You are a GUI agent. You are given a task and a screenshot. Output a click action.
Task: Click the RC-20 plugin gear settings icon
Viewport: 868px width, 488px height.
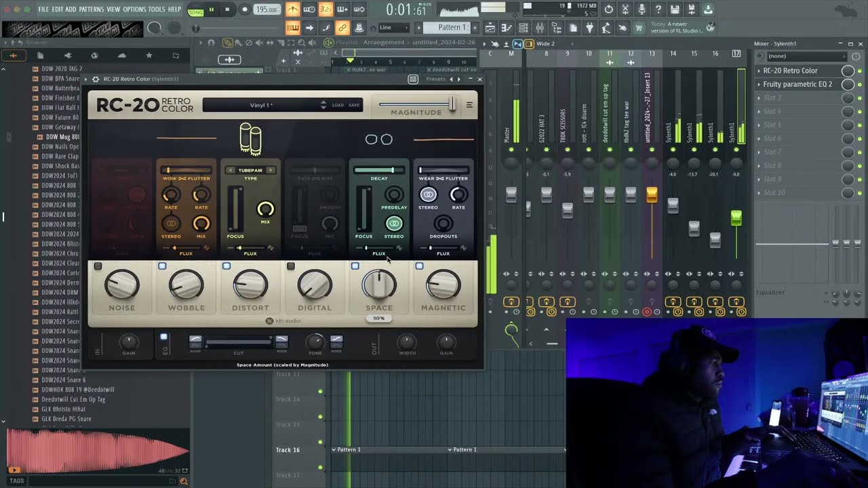pyautogui.click(x=96, y=79)
